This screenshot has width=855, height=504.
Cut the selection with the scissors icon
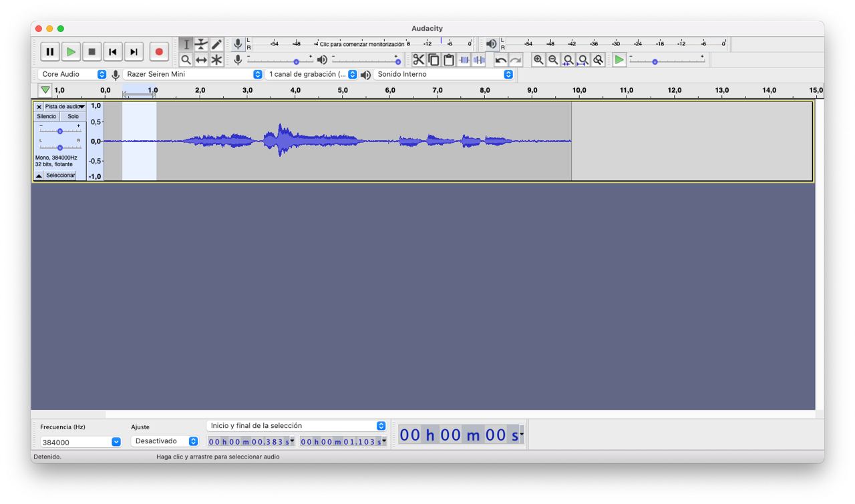click(419, 59)
